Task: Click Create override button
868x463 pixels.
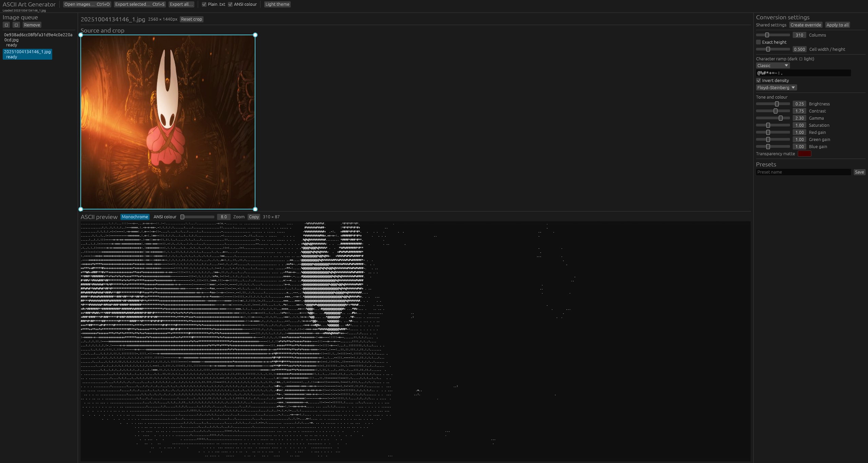Action: 806,25
